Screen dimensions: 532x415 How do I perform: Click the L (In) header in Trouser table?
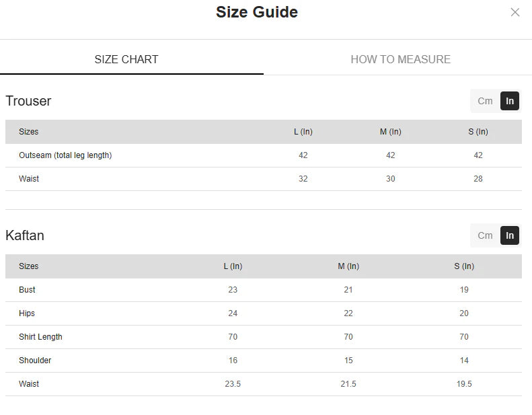(x=303, y=132)
